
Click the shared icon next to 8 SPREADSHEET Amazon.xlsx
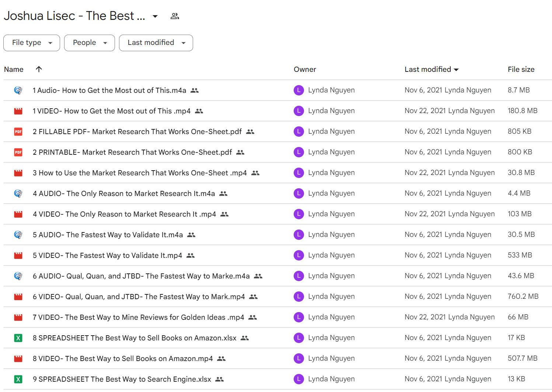tap(245, 338)
